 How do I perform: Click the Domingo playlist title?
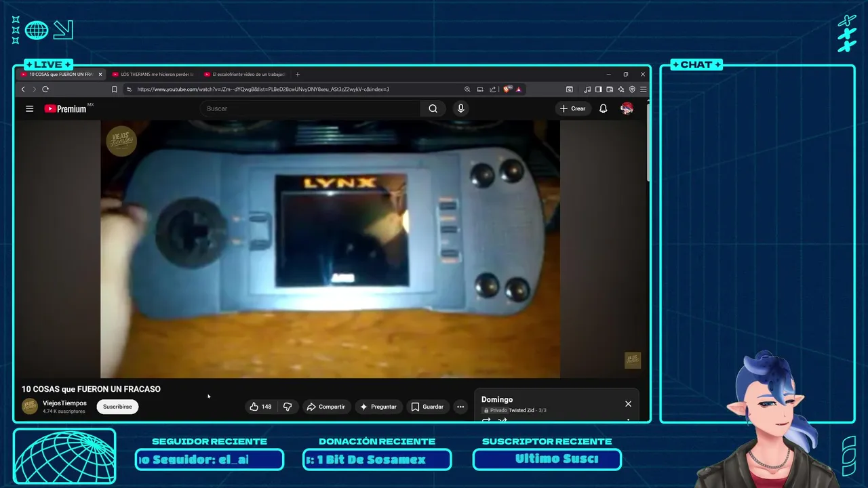coord(497,400)
